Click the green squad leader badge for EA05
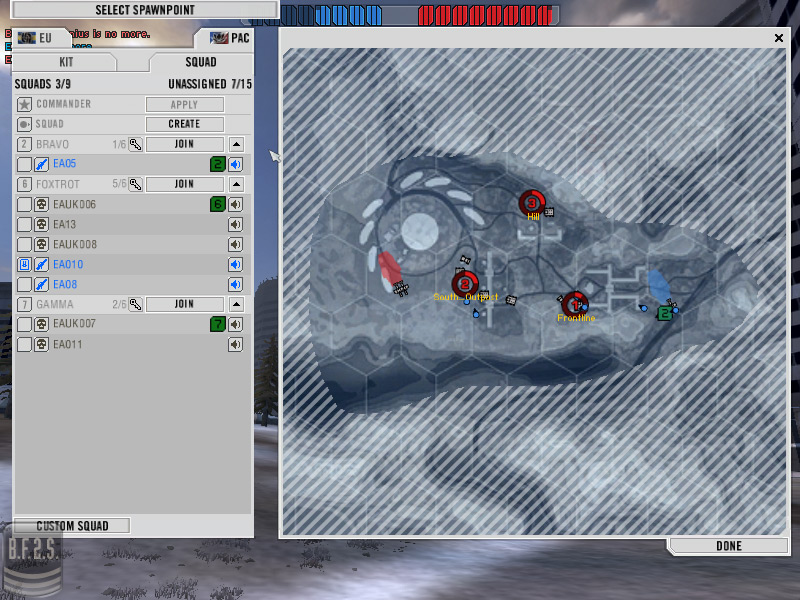The width and height of the screenshot is (800, 600). (218, 164)
